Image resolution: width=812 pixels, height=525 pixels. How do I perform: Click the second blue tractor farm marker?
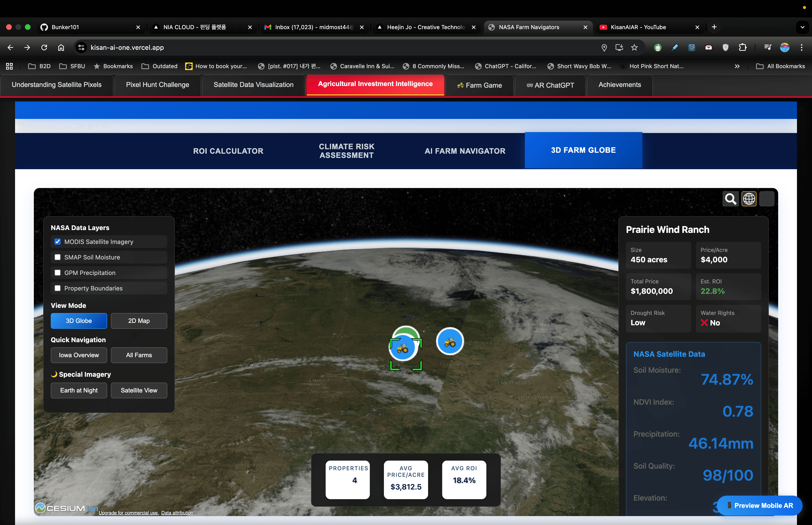(x=450, y=341)
